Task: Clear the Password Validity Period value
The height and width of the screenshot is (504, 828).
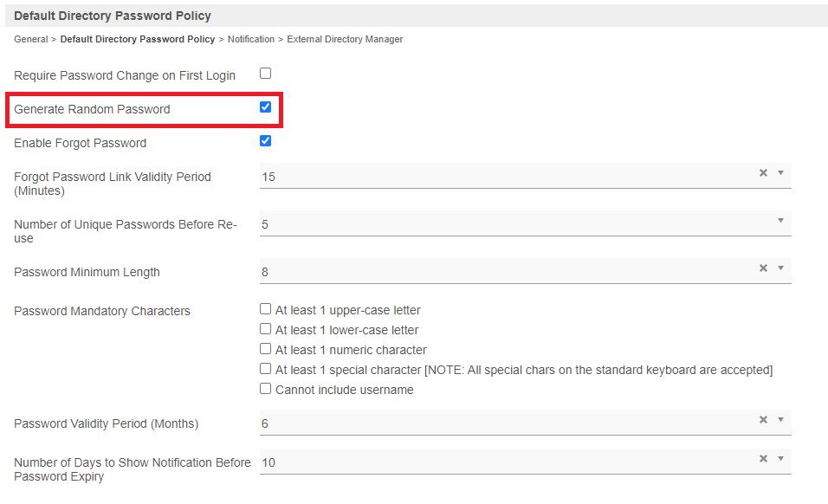Action: tap(763, 420)
